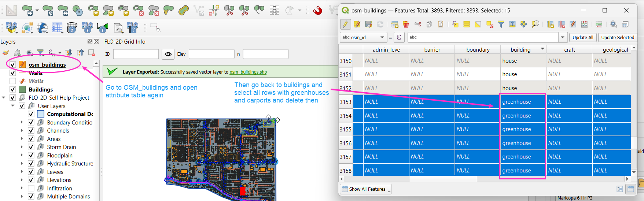Open the osm_id field dropdown
This screenshot has width=644, height=201.
[x=382, y=37]
